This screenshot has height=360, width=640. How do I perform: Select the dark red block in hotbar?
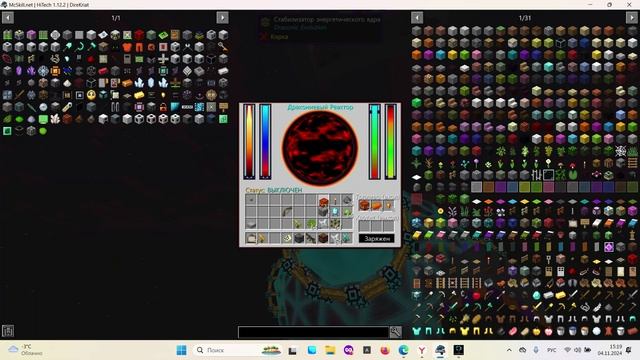323,238
